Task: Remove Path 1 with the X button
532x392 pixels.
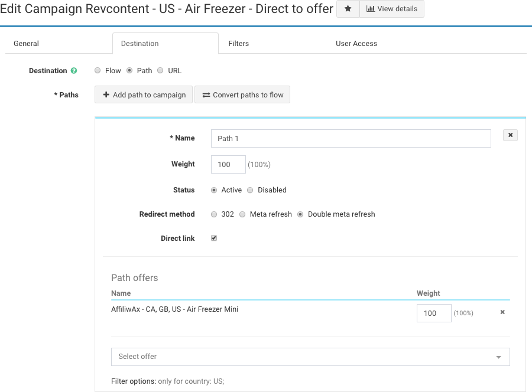Action: click(x=510, y=135)
